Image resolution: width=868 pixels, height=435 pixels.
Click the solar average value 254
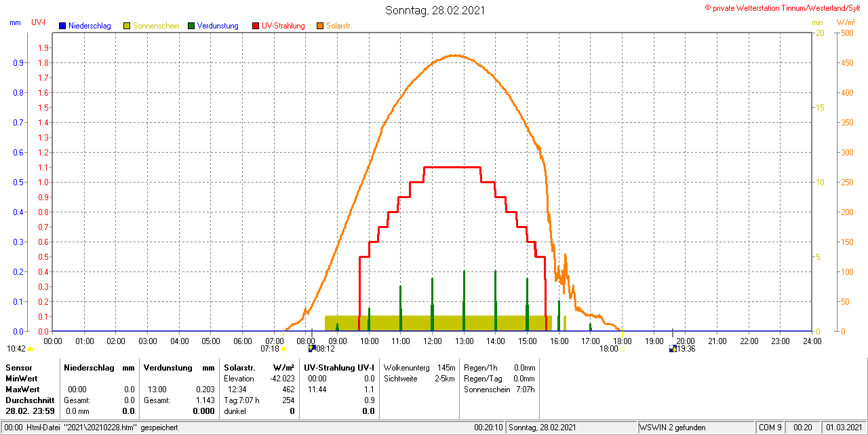click(288, 400)
